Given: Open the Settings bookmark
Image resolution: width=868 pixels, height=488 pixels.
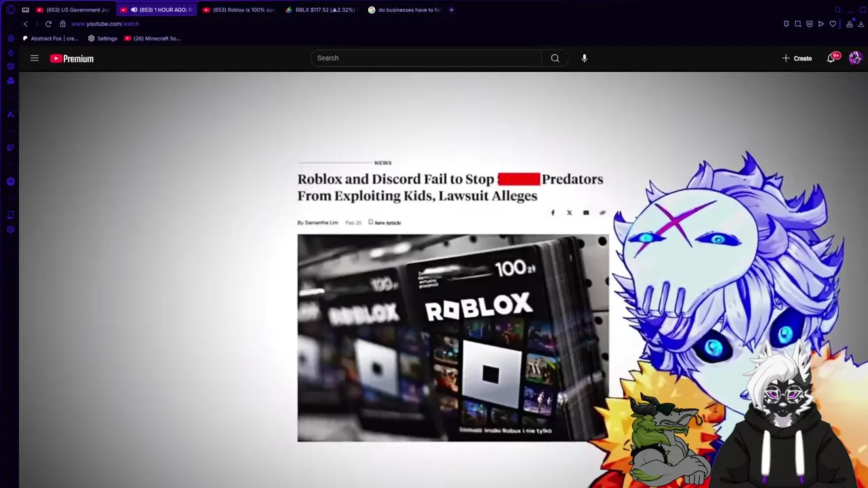Looking at the screenshot, I should coord(102,39).
